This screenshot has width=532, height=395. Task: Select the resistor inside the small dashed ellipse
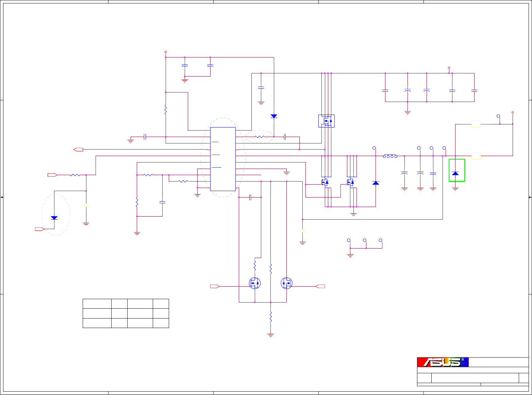coord(259,137)
